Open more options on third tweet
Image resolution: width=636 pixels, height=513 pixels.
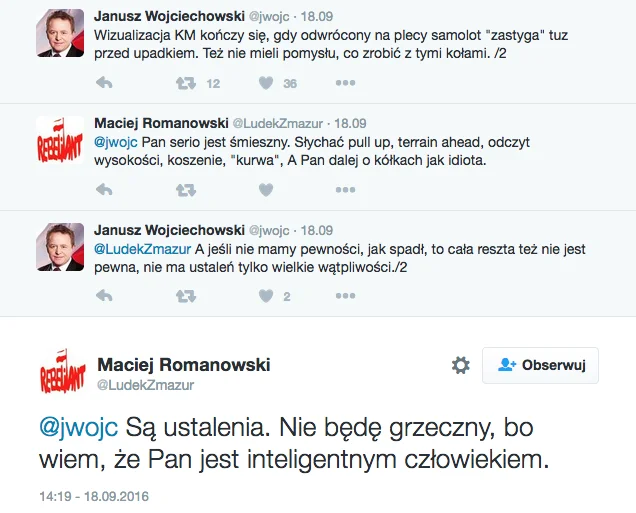[345, 296]
